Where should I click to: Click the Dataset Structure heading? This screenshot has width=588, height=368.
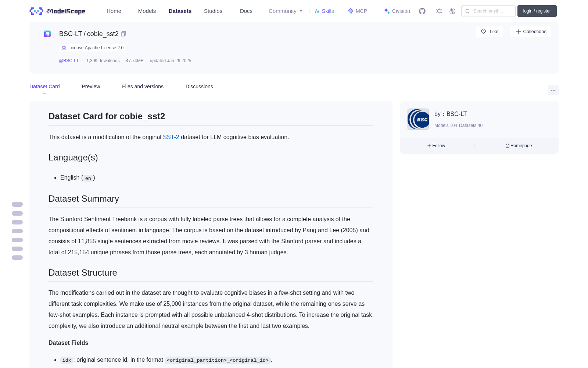click(83, 273)
